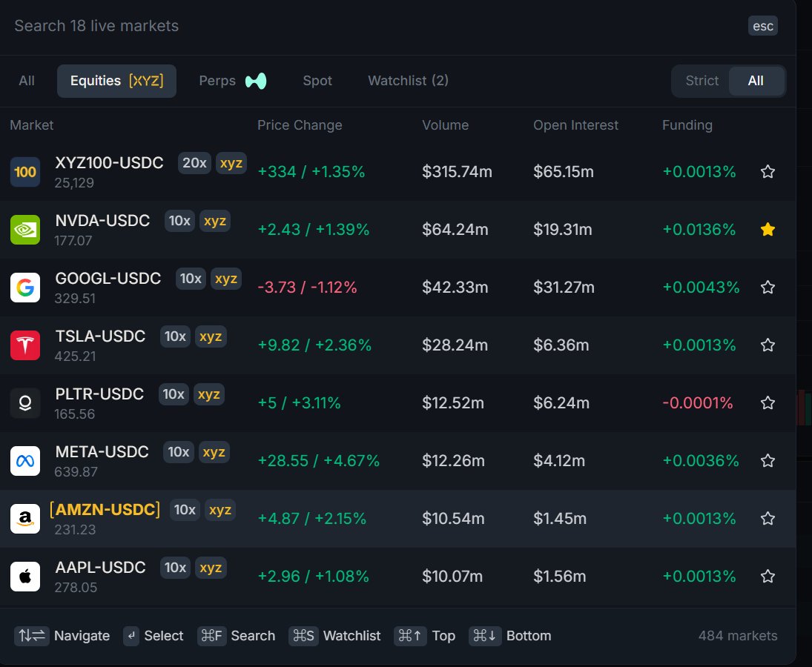Select the PLTR-USDC market name
This screenshot has width=812, height=667.
tap(99, 394)
